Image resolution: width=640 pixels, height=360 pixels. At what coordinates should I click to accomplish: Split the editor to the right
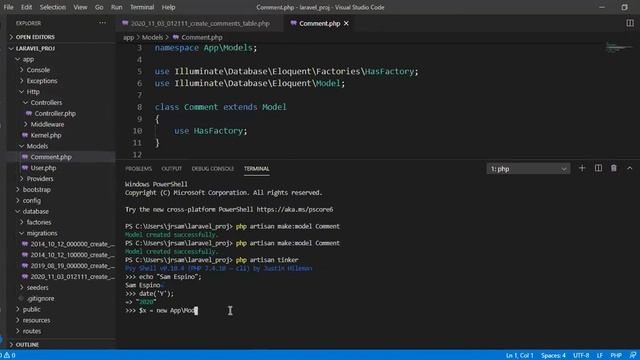point(630,23)
